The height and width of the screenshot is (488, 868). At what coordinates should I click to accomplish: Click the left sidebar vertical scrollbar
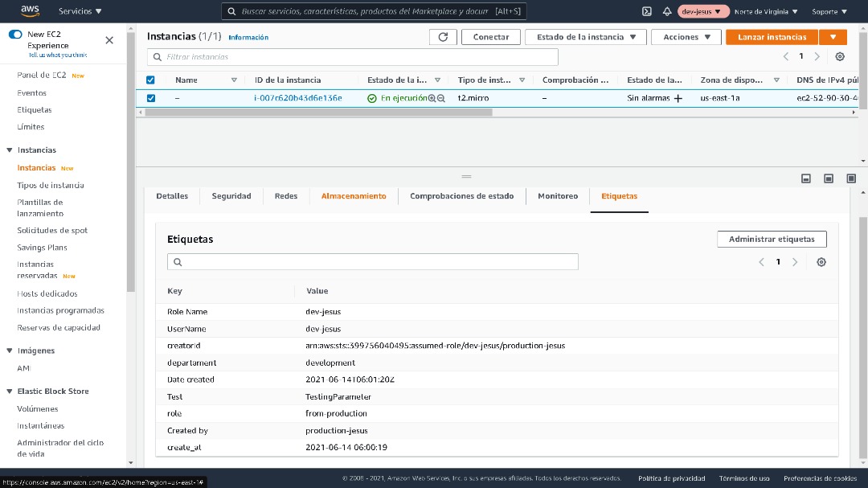click(x=131, y=161)
